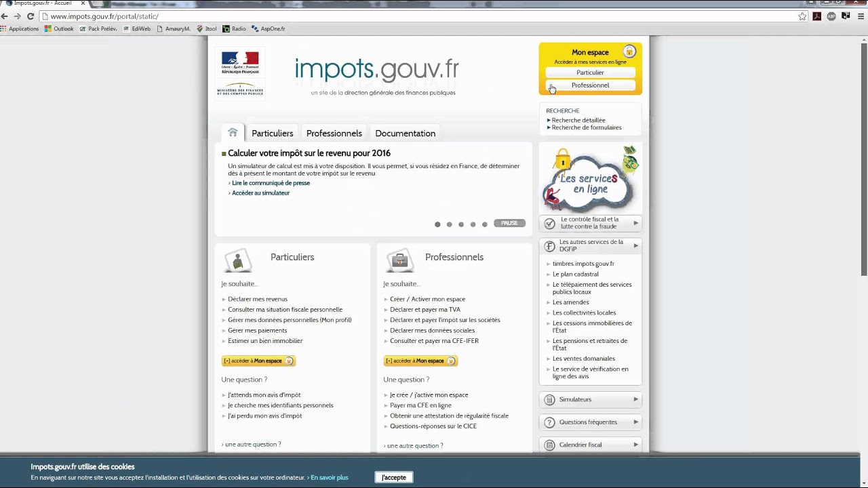Collapse Les autres services de la DGFiP arrow

tap(635, 245)
